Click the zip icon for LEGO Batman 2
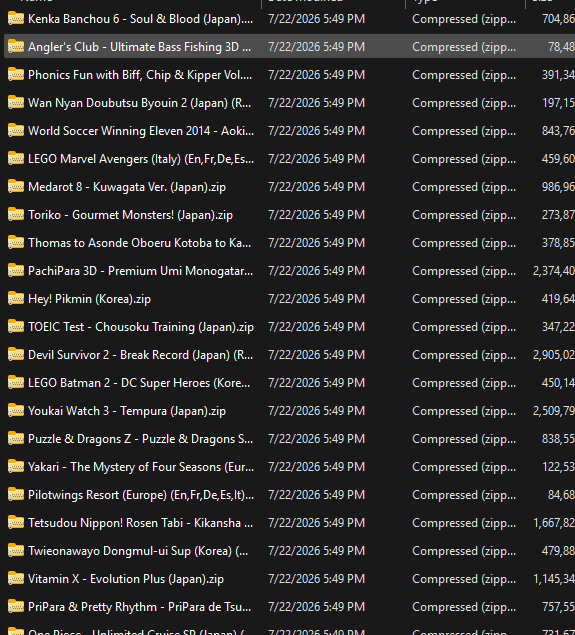Screen dimensions: 575x635 pos(16,382)
